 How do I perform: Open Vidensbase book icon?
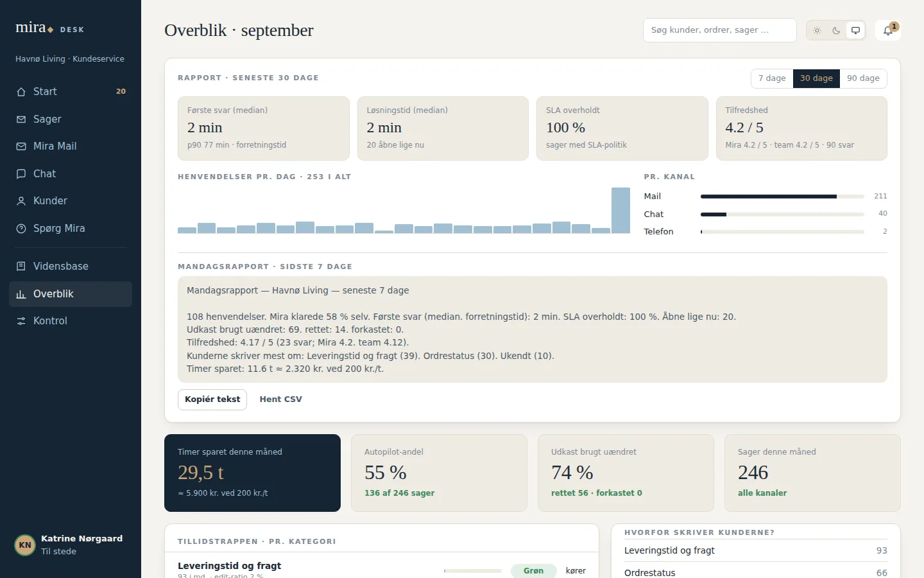21,267
